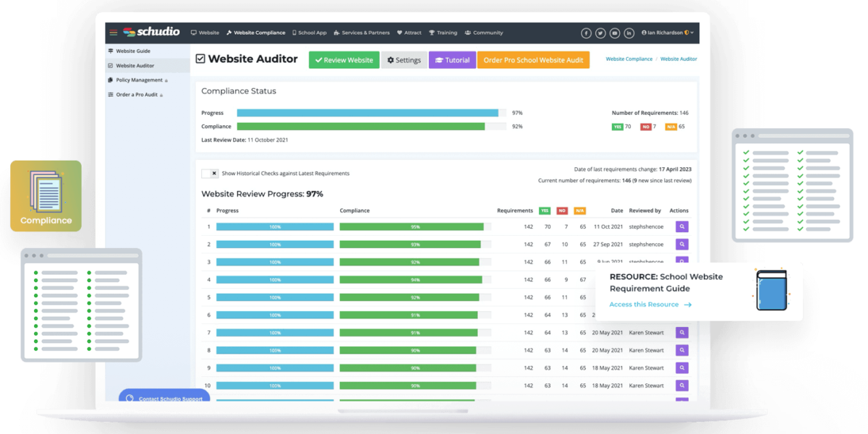Click the LinkedIn social icon
This screenshot has width=868, height=434.
[x=629, y=33]
